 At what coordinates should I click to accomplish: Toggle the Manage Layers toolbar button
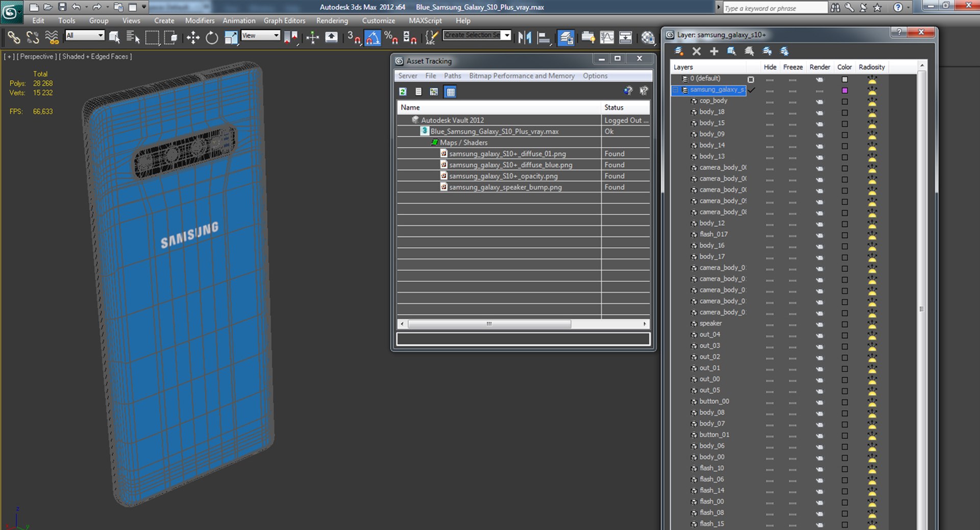566,37
